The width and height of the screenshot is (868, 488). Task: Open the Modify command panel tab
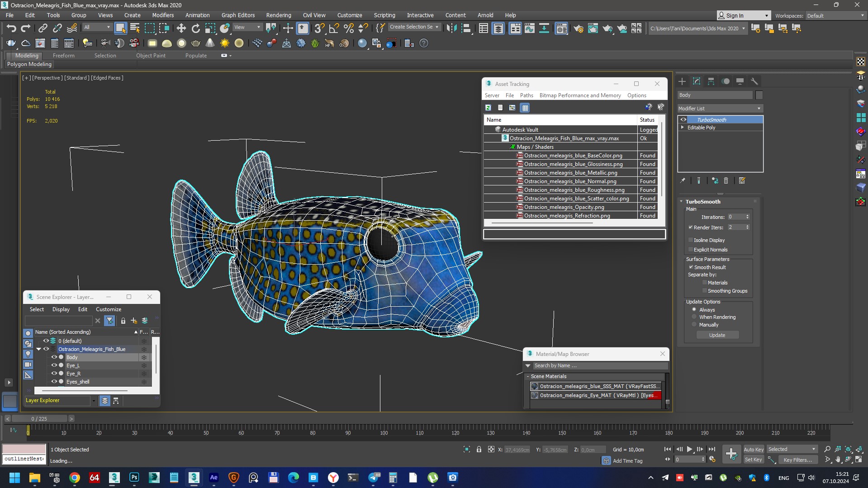pos(697,81)
